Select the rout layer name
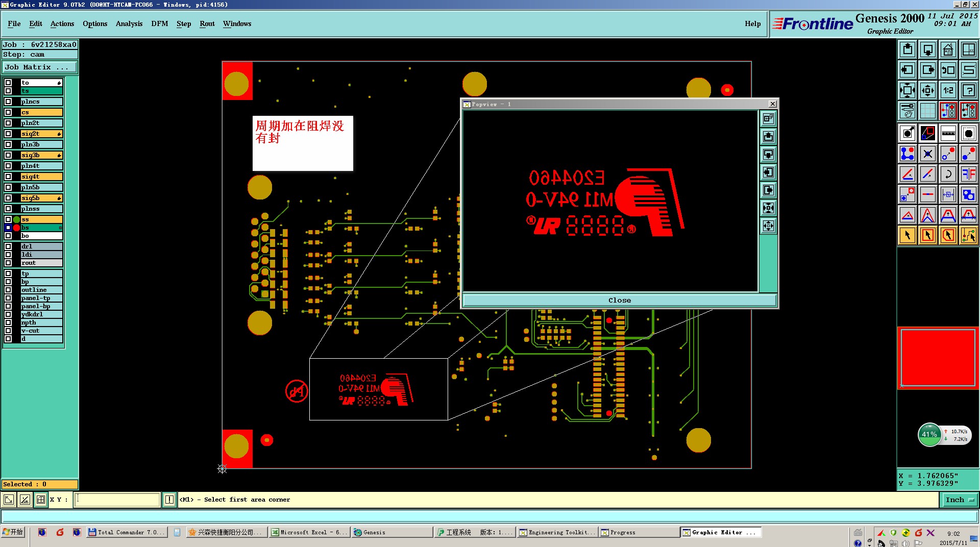980x547 pixels. (41, 263)
